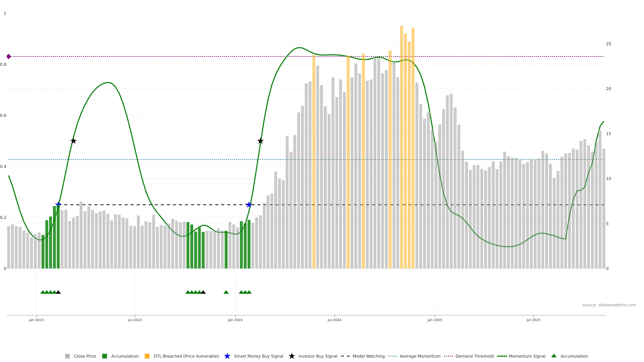Click the second blue Smart Money star
The width and height of the screenshot is (644, 362).
tap(249, 205)
